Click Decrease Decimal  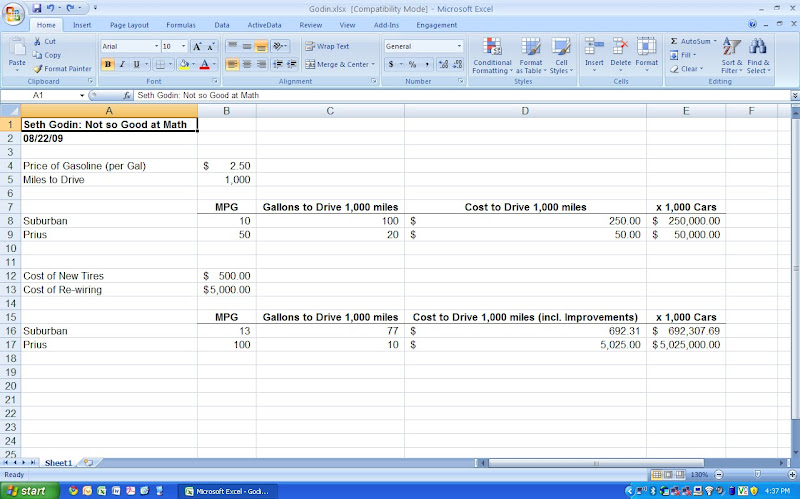tap(457, 64)
